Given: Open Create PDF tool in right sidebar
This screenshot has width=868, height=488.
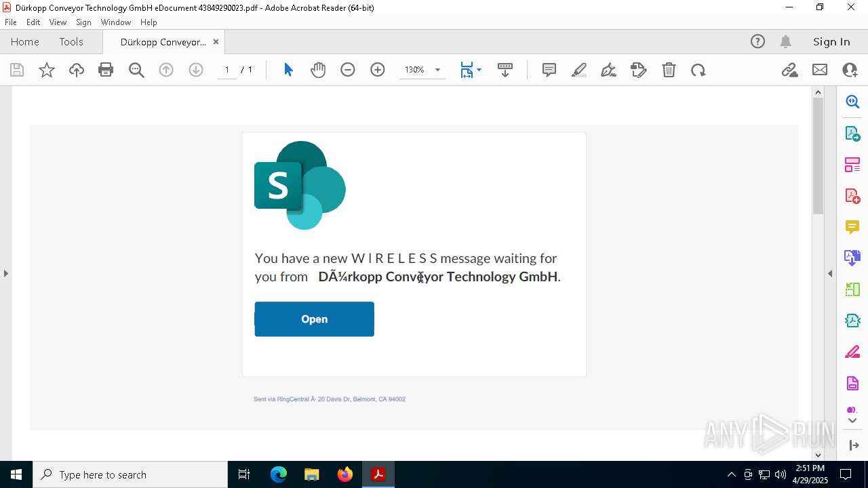Looking at the screenshot, I should [852, 196].
